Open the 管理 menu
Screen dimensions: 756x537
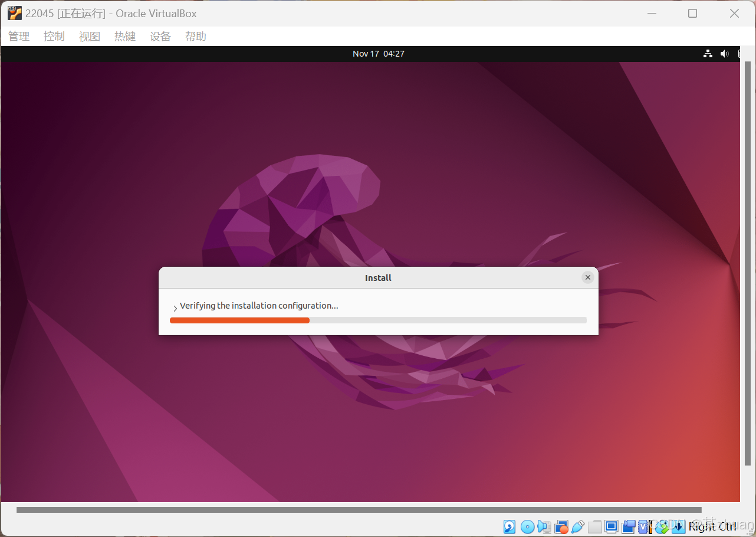click(x=19, y=37)
